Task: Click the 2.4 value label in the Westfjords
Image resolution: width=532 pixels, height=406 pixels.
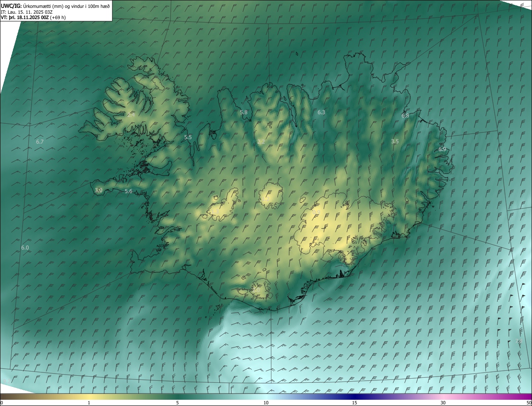Action: click(131, 115)
